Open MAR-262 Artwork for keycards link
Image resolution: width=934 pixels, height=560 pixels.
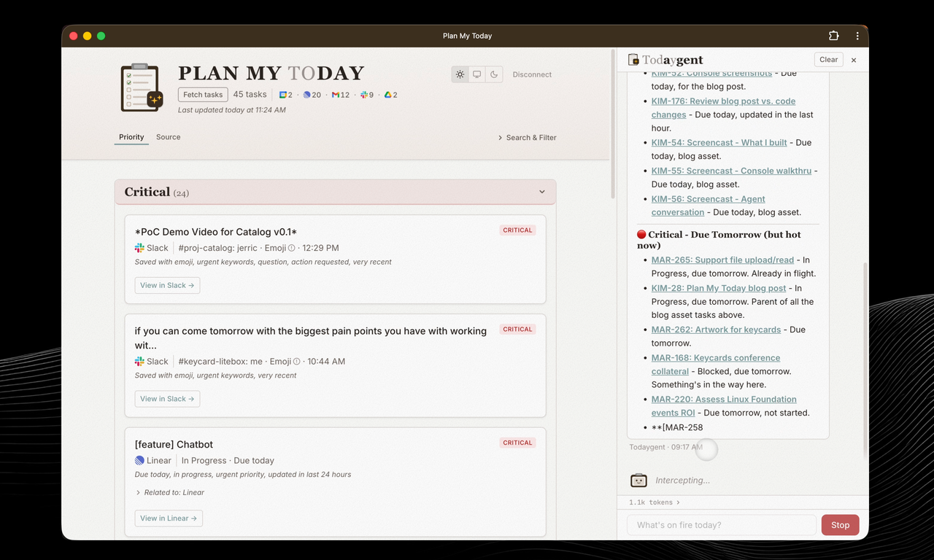[x=716, y=330]
